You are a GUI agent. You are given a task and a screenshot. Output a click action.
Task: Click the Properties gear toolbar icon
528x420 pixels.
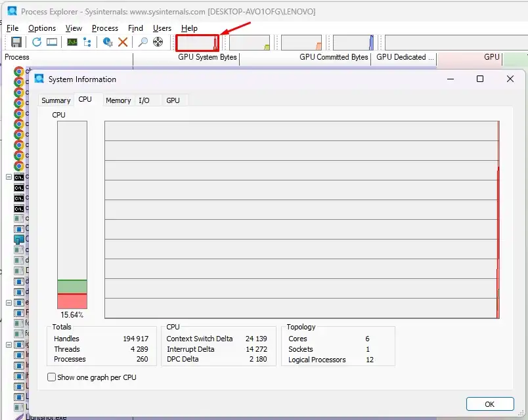(x=108, y=42)
